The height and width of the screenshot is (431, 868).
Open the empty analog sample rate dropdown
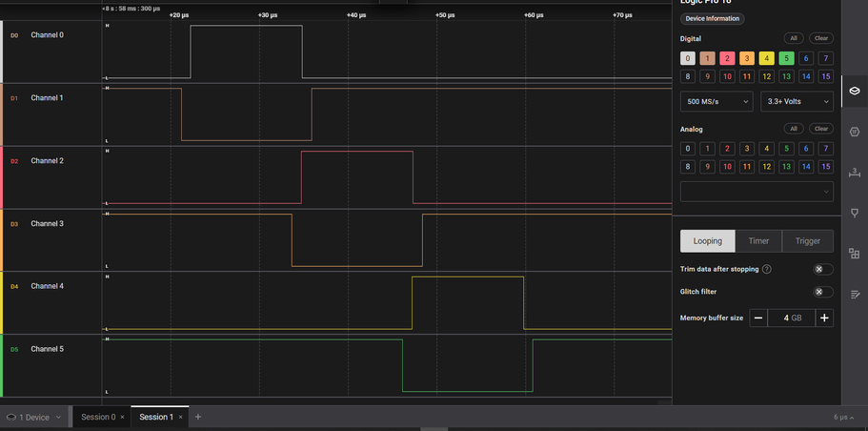(757, 192)
